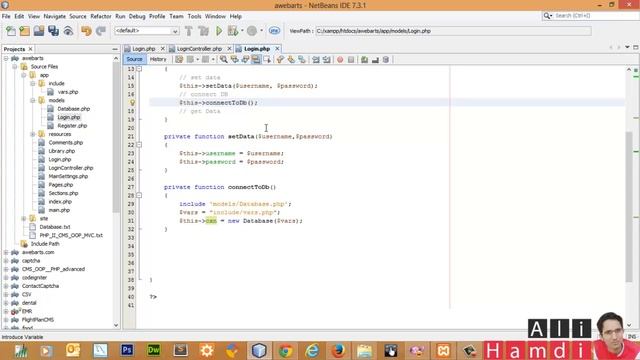This screenshot has height=360, width=640.
Task: Click the Redo toolbar icon
Action: [101, 31]
